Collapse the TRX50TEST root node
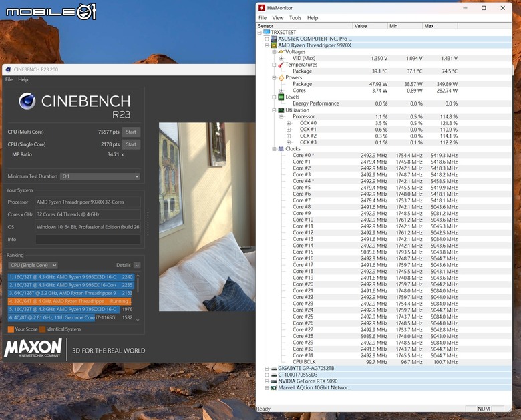 pos(260,33)
